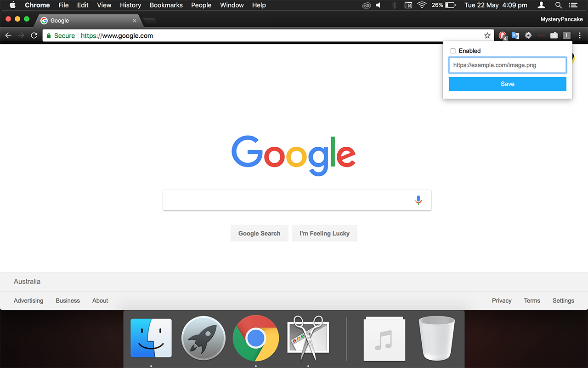Click the Google logo
This screenshot has width=588, height=368.
tap(294, 155)
